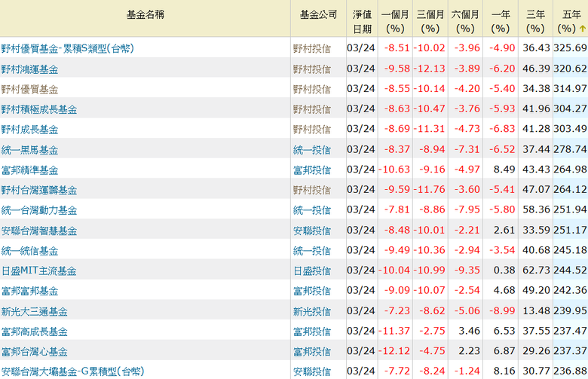The width and height of the screenshot is (588, 379).
Task: Click the sort arrow in 五年(%) header
Action: [583, 29]
